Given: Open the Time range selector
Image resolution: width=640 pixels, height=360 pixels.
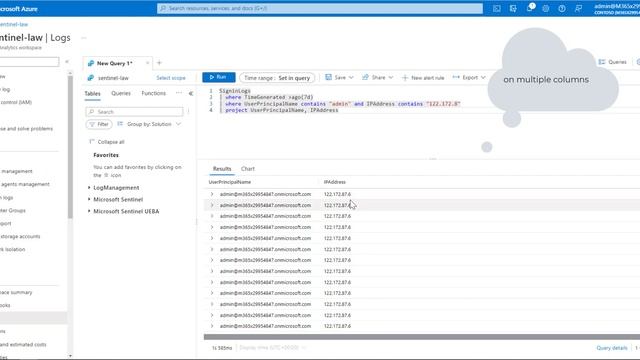Looking at the screenshot, I should pyautogui.click(x=277, y=78).
